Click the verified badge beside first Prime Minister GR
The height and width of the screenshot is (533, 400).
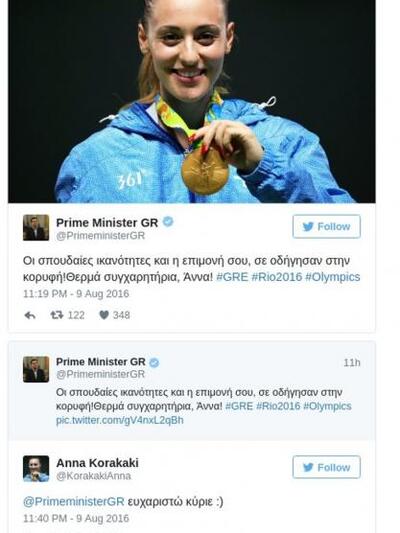pyautogui.click(x=168, y=222)
